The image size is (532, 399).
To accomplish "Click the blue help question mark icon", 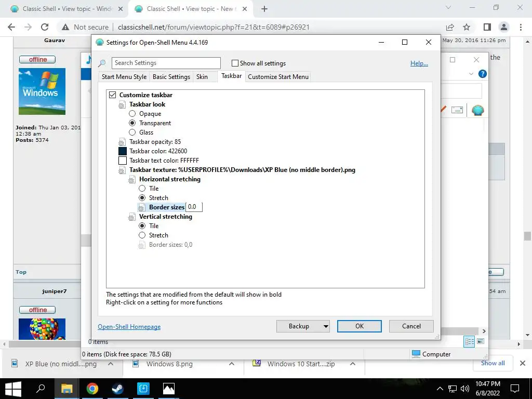I will coord(482,74).
